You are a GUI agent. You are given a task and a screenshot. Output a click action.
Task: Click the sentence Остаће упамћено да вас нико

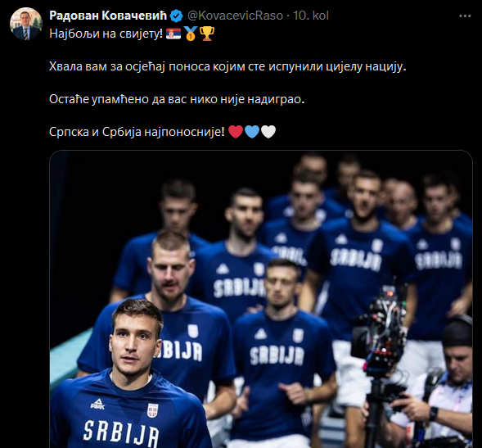coord(177,99)
